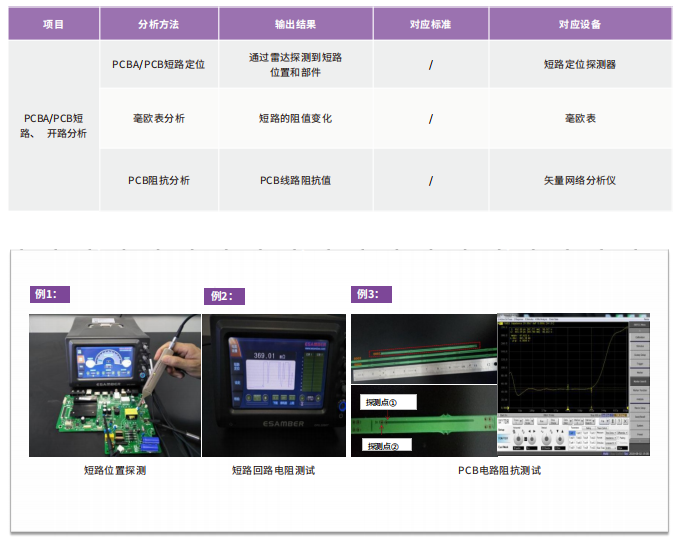Click the PCB阻抗分析 method cell
Image resolution: width=680 pixels, height=541 pixels.
point(158,180)
